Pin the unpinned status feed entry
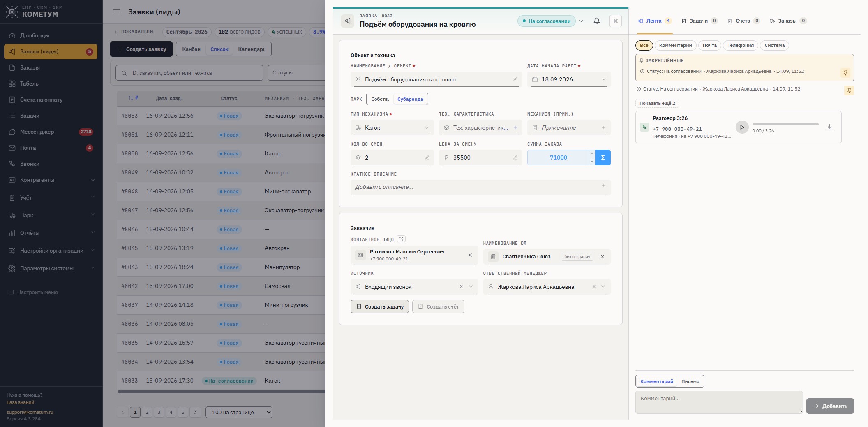 click(x=849, y=91)
